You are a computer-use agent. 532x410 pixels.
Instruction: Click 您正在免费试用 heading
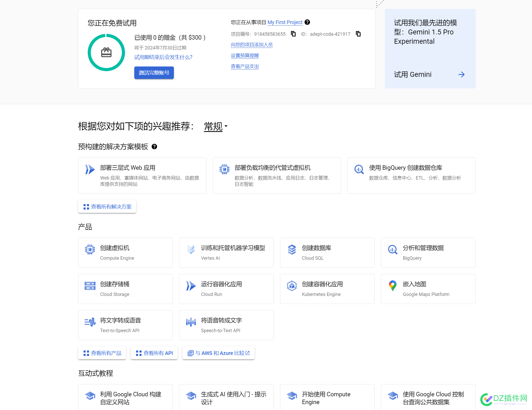tap(112, 23)
